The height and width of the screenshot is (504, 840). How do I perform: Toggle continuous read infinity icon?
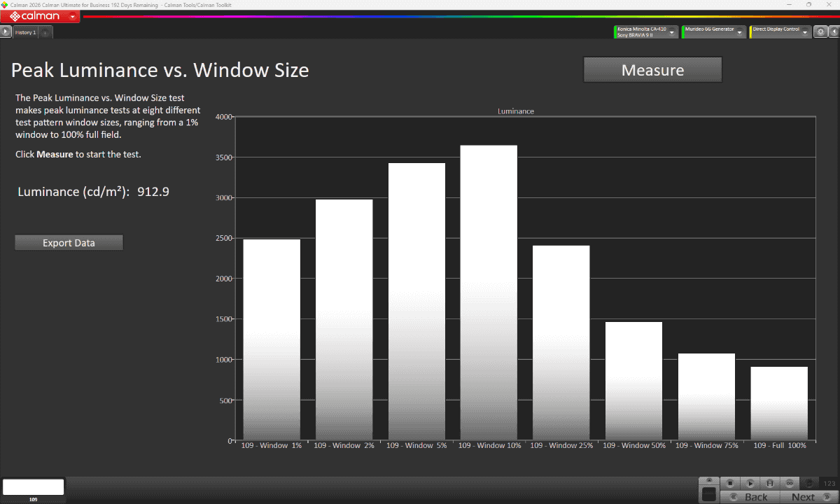(x=790, y=483)
